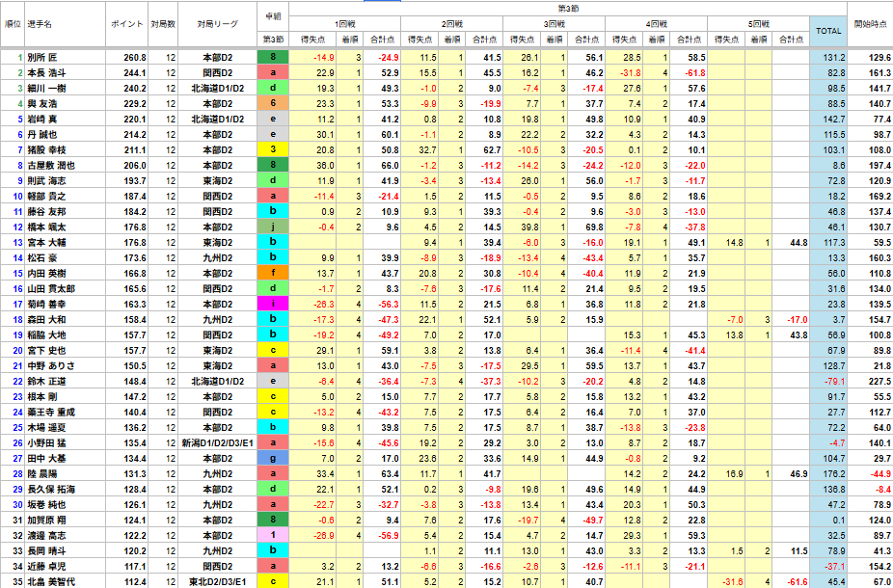Click the table-group cell f
Image resolution: width=893 pixels, height=588 pixels.
[x=273, y=273]
